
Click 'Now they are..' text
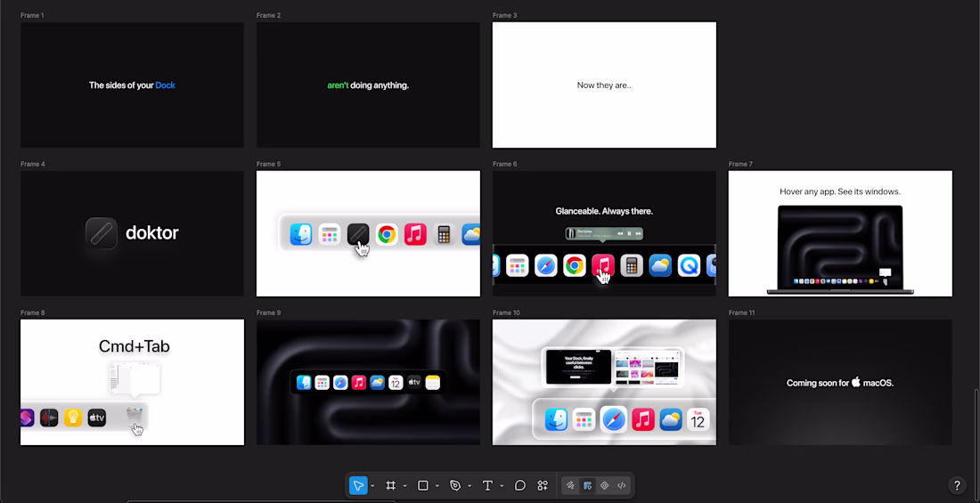(604, 85)
